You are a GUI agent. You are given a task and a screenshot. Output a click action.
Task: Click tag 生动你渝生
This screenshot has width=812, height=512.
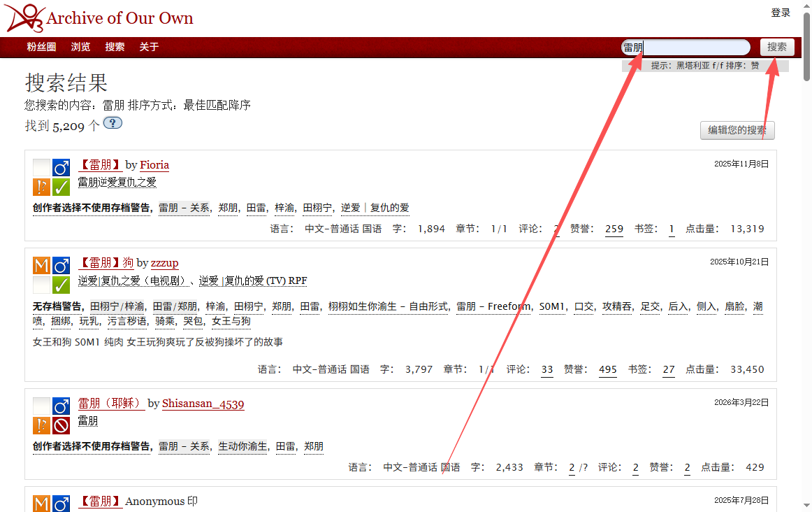[x=243, y=446]
